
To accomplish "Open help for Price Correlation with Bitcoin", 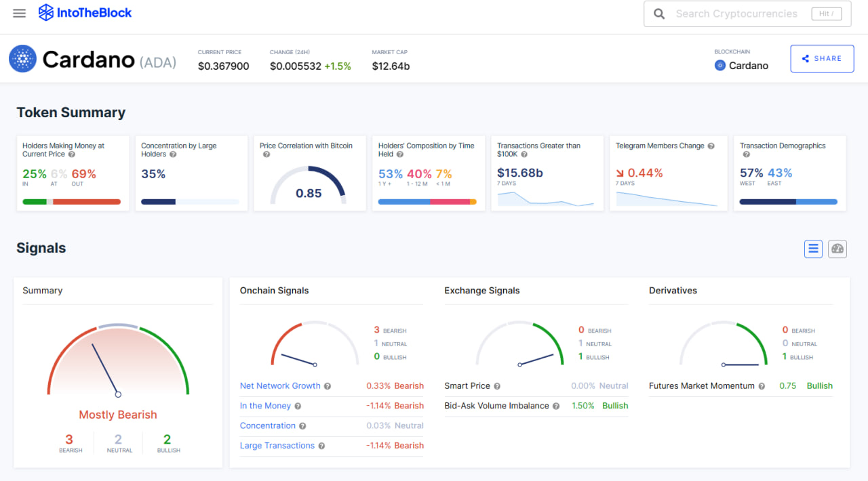I will pos(267,154).
